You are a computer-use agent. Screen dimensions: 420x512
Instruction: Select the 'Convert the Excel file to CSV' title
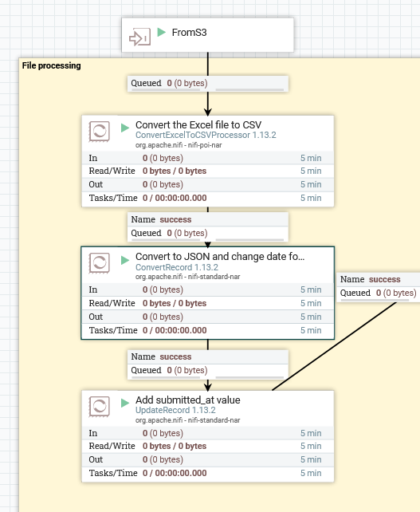point(198,124)
